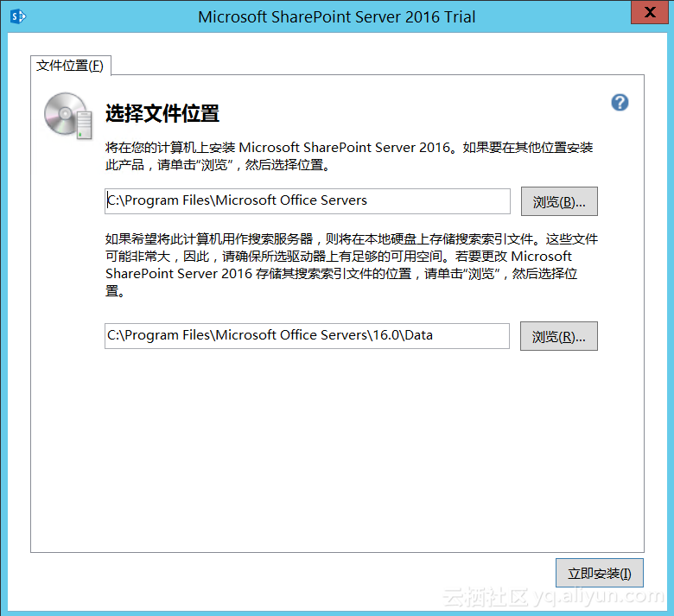674x616 pixels.
Task: Click the 立即安装(I) install now button
Action: (x=599, y=573)
